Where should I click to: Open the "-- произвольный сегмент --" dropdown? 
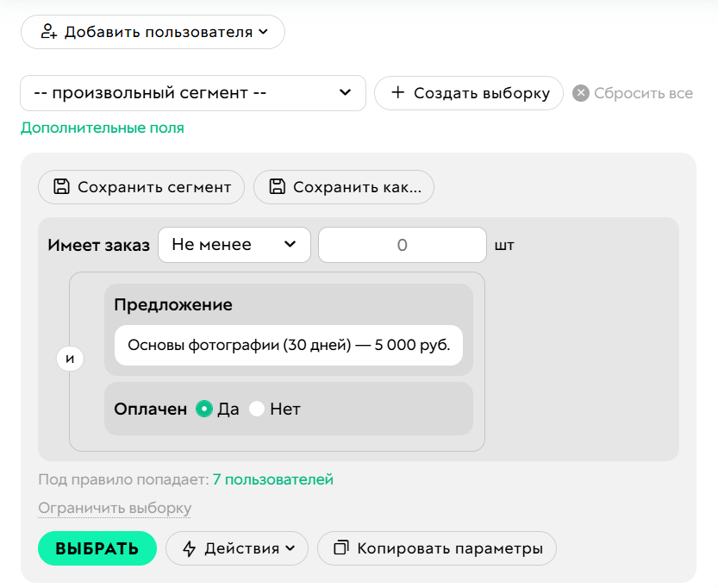tap(193, 92)
